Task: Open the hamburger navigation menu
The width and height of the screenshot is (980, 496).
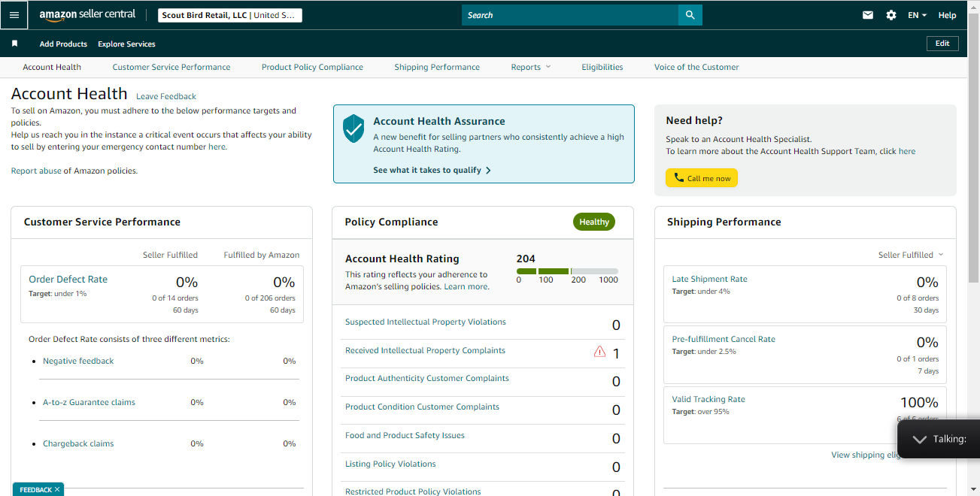Action: (14, 15)
